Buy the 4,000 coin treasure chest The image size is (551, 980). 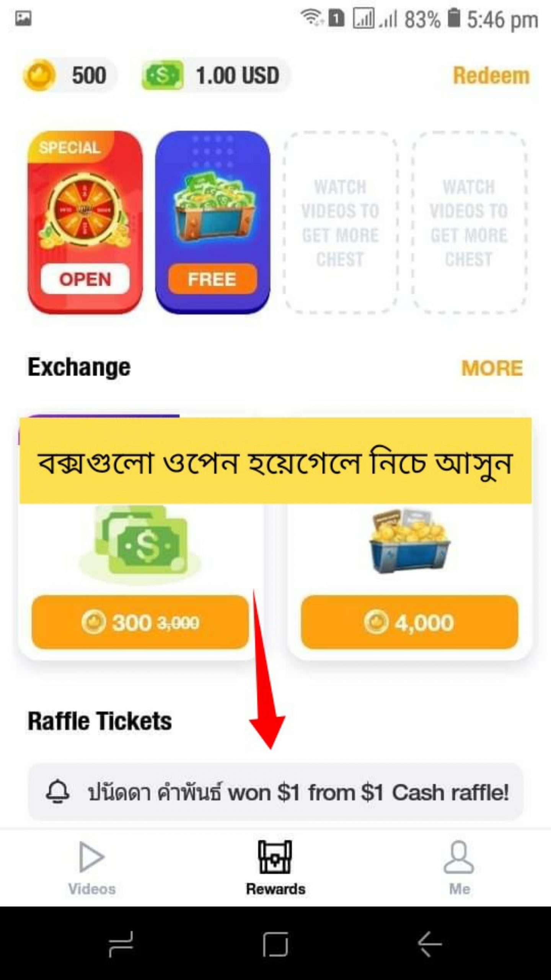(409, 622)
